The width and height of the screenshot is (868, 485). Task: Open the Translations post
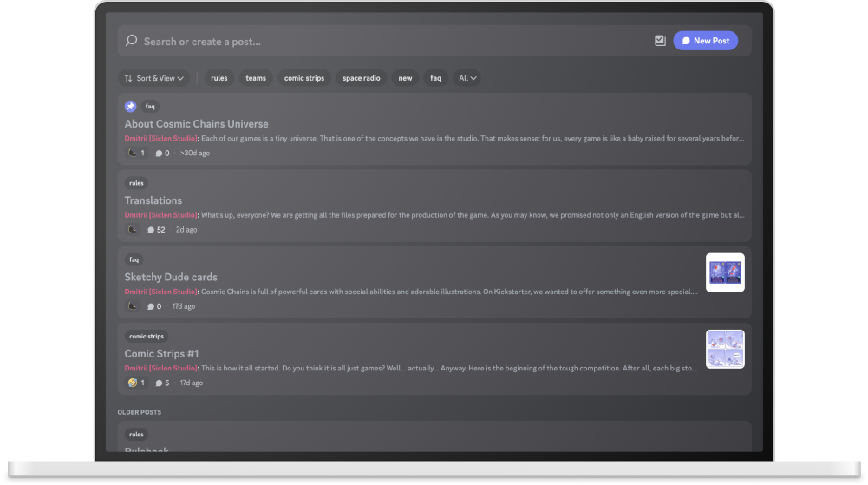[x=153, y=200]
